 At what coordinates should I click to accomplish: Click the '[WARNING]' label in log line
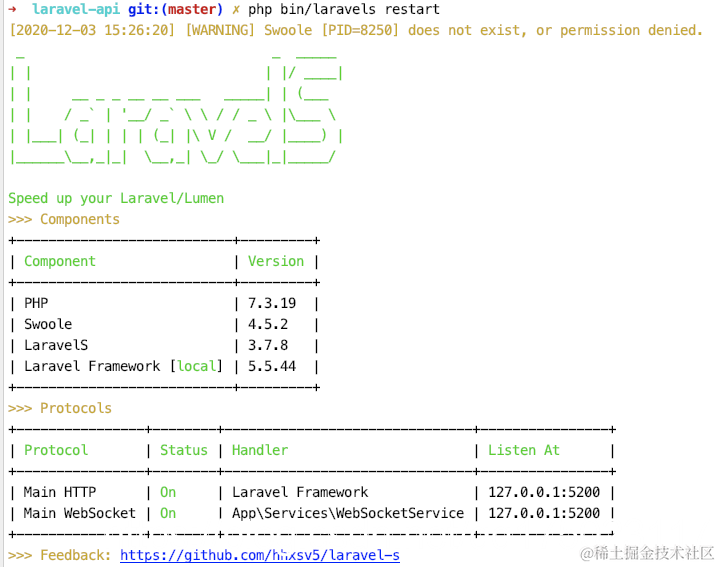pyautogui.click(x=220, y=30)
